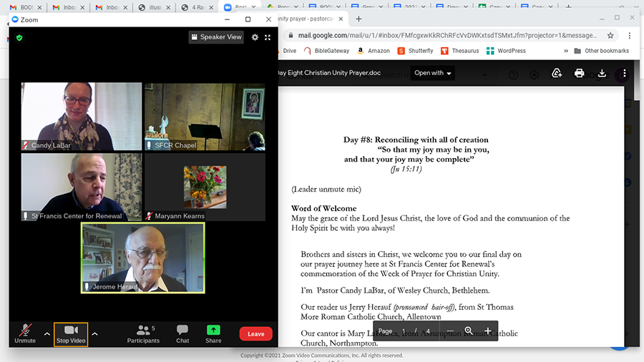
Task: Open the Thesaurus bookmark
Action: coord(460,51)
